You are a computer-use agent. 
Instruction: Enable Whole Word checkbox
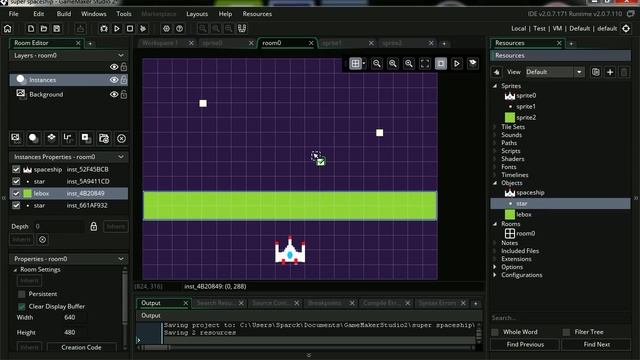coord(495,332)
